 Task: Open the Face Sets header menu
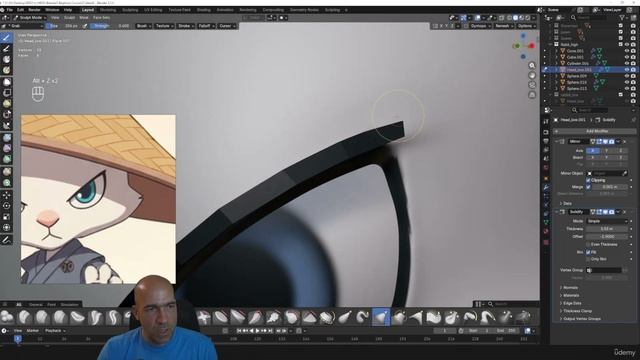coord(101,18)
